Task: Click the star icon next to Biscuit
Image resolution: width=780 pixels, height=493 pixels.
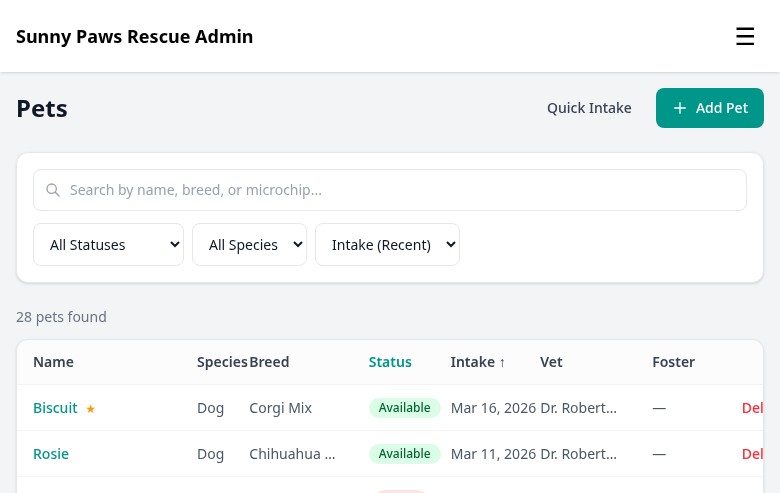Action: click(91, 408)
